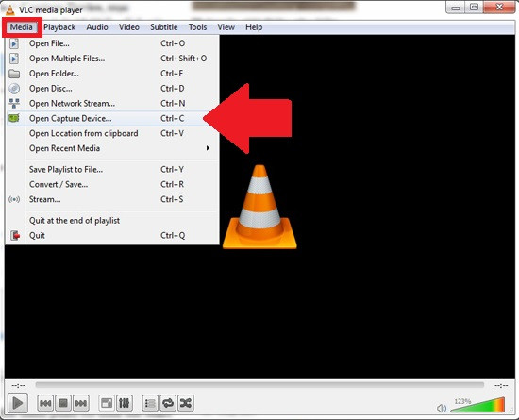Toggle shuffle random playback button

point(186,403)
